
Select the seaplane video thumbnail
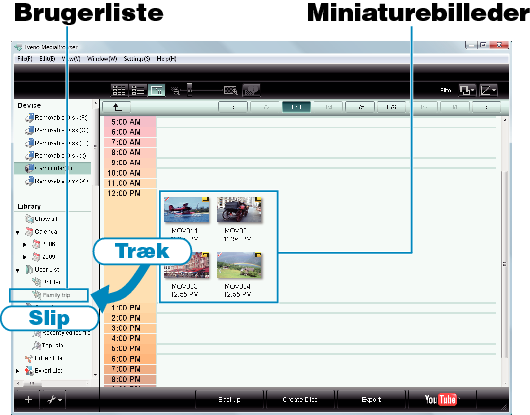[x=186, y=210]
